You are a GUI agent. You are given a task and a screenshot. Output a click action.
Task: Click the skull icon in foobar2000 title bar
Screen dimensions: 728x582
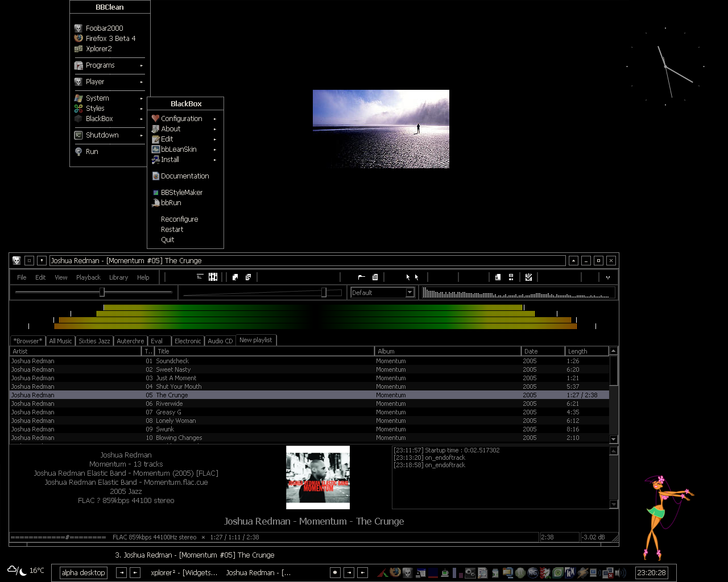click(16, 260)
